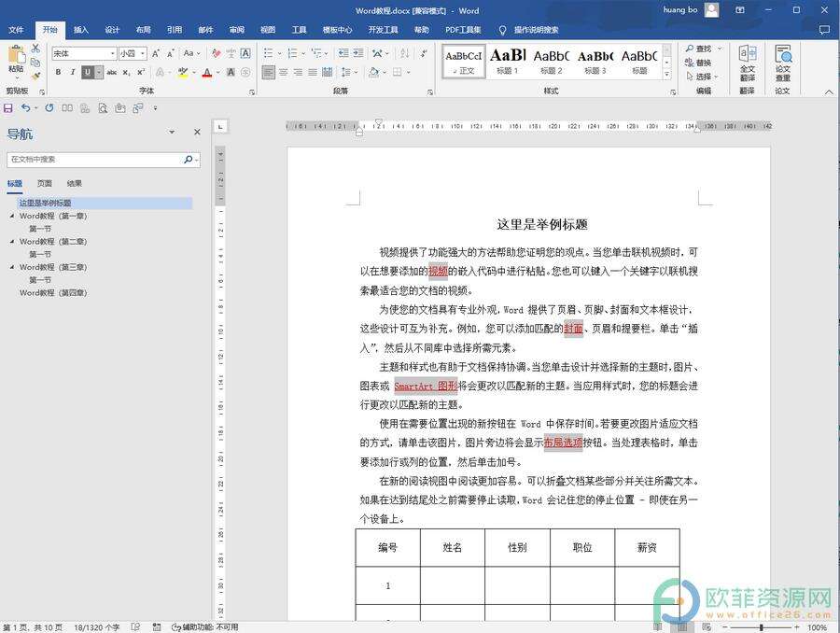Viewport: 840px width, 633px height.
Task: Click the Cut scissors icon
Action: tap(35, 48)
